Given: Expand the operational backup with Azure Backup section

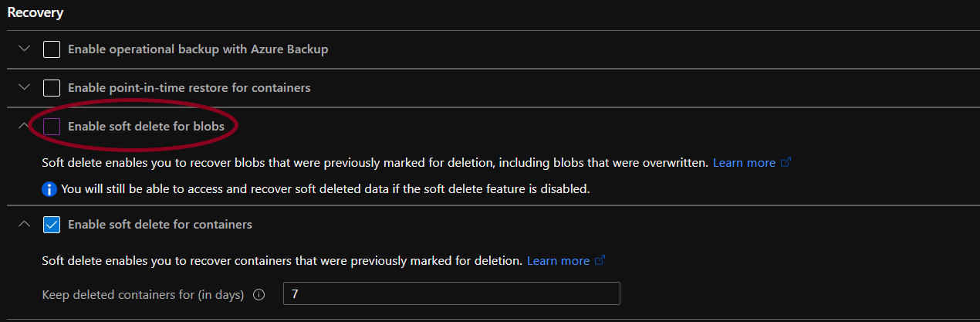Looking at the screenshot, I should (24, 49).
